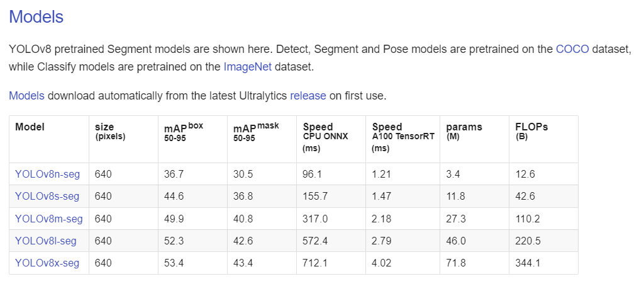This screenshot has width=644, height=286.
Task: Open the YOLOv8n-seg model link
Action: coord(47,174)
